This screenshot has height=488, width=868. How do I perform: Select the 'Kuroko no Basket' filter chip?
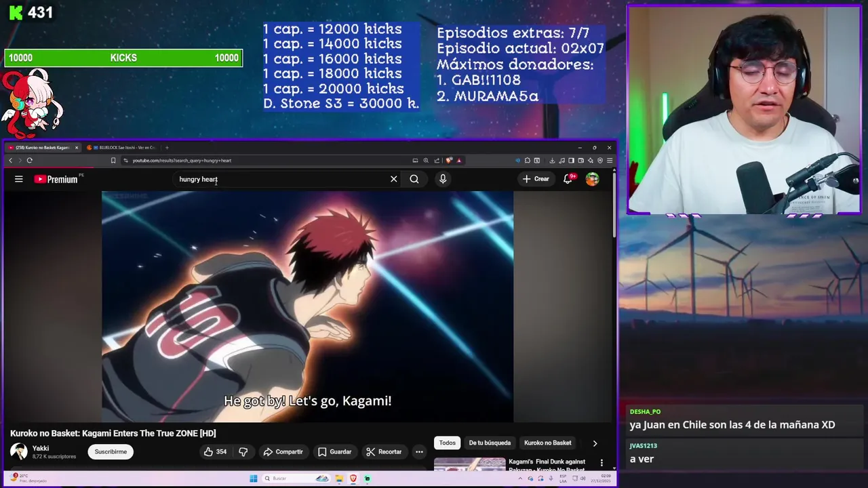548,443
